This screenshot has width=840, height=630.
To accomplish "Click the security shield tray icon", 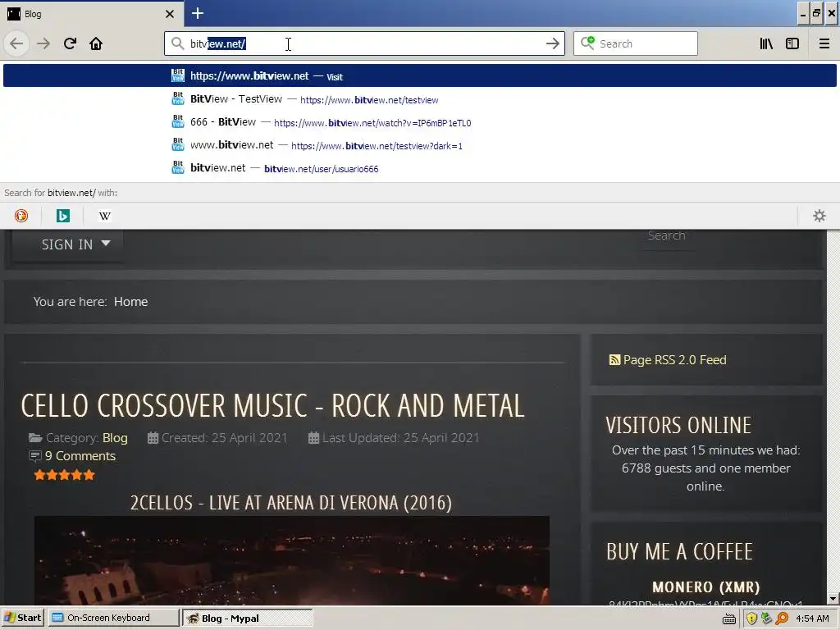I will click(x=751, y=619).
